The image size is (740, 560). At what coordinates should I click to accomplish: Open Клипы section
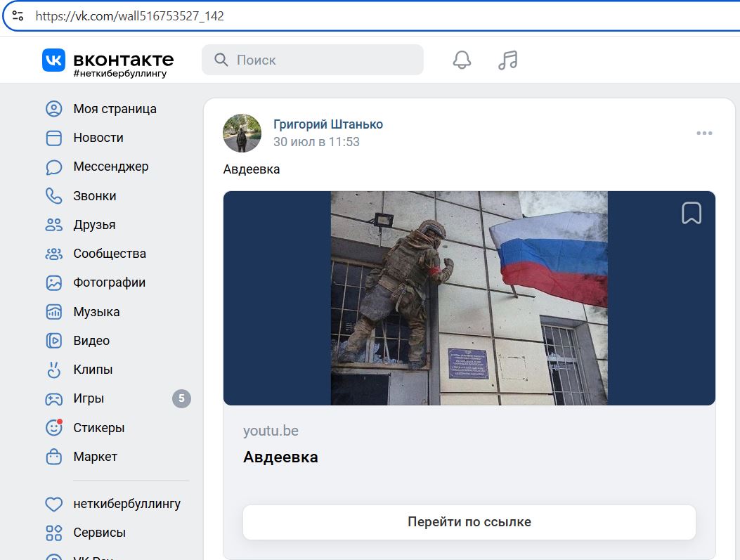93,370
